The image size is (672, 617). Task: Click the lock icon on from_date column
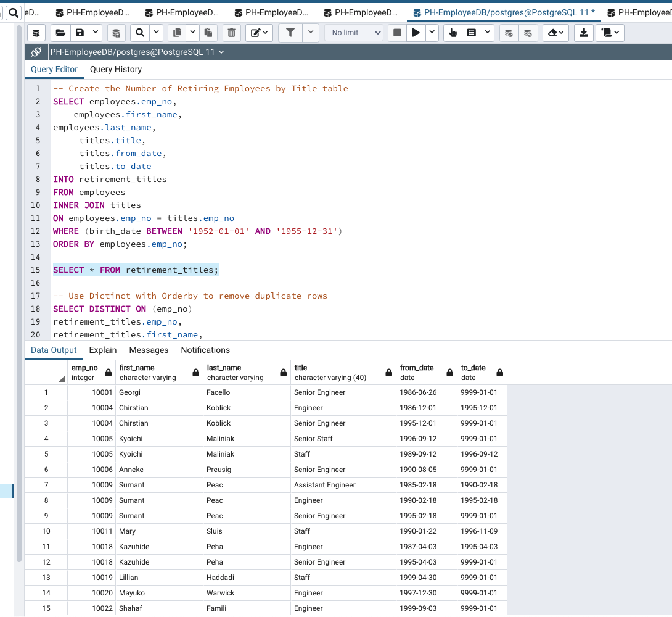pos(449,373)
